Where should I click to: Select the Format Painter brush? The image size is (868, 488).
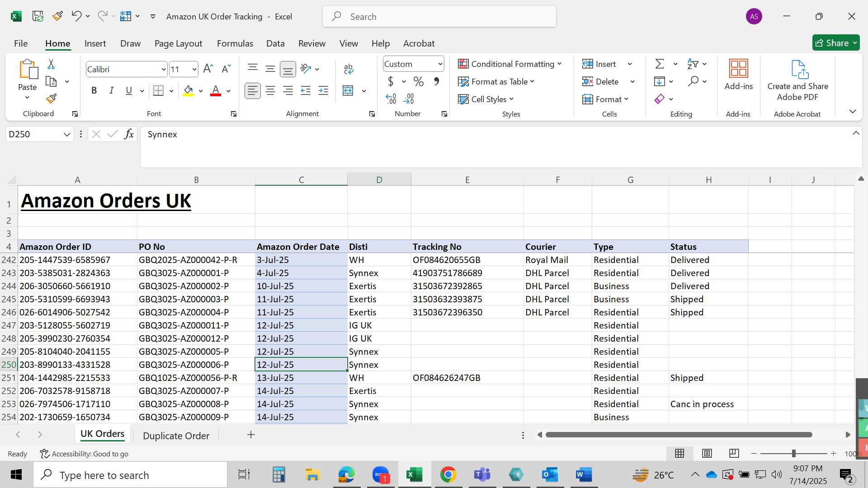tap(51, 99)
